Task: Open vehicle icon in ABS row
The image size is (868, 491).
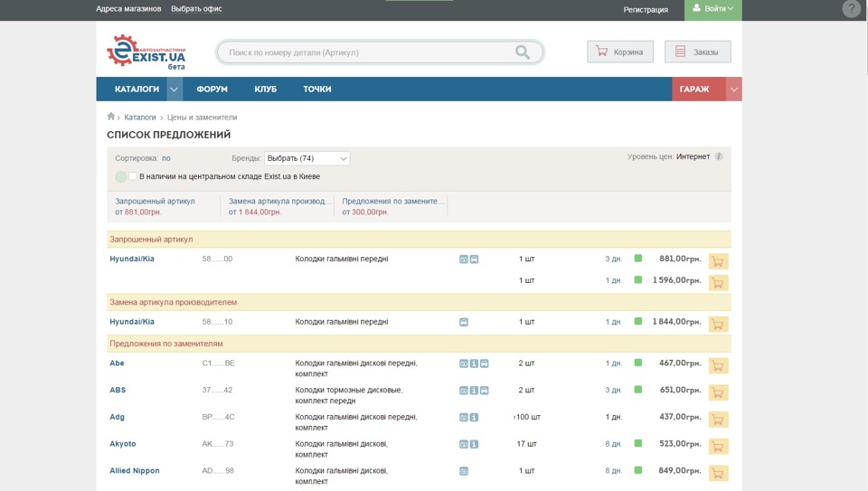Action: (x=485, y=391)
